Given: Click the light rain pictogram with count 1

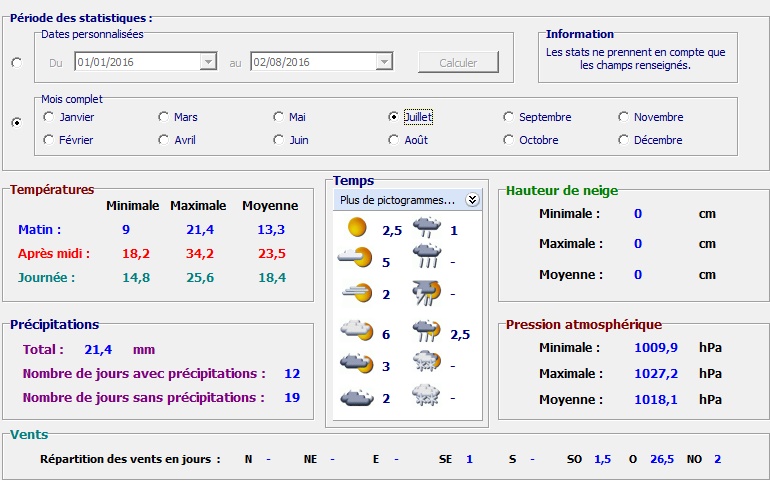Looking at the screenshot, I should click(x=426, y=227).
